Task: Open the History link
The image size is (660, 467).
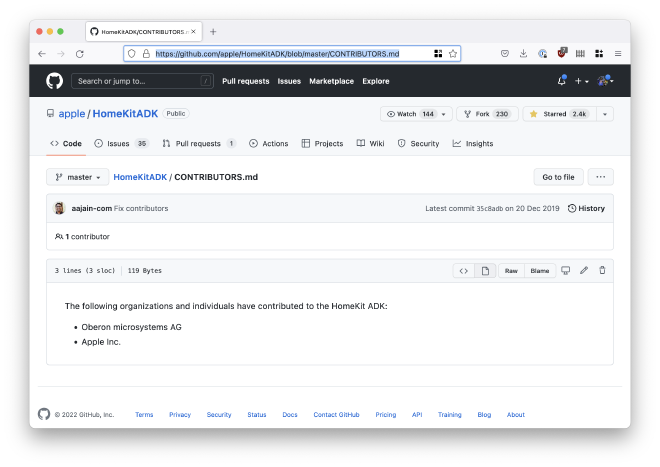Action: tap(586, 208)
